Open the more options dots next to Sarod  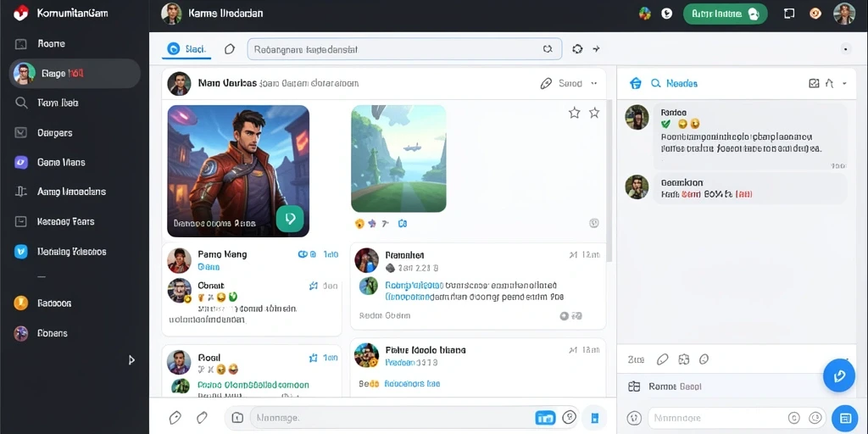click(594, 84)
